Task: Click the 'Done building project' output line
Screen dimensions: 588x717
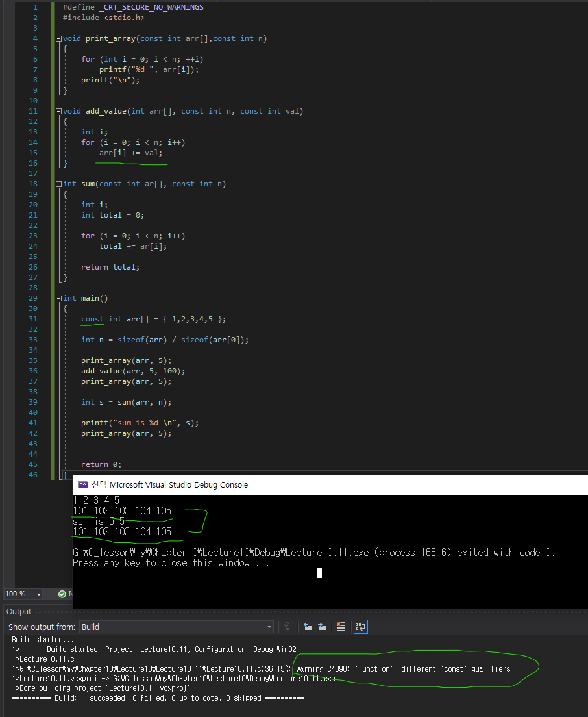Action: (x=103, y=688)
